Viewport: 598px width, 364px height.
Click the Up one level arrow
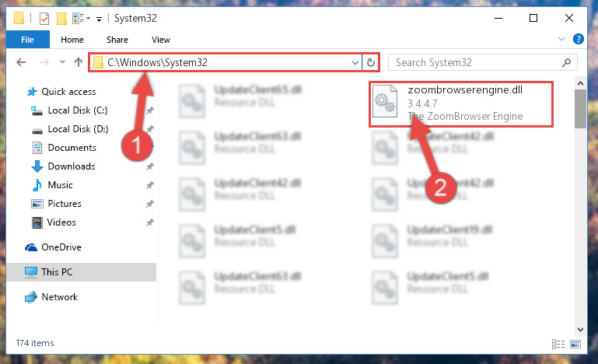click(x=79, y=62)
